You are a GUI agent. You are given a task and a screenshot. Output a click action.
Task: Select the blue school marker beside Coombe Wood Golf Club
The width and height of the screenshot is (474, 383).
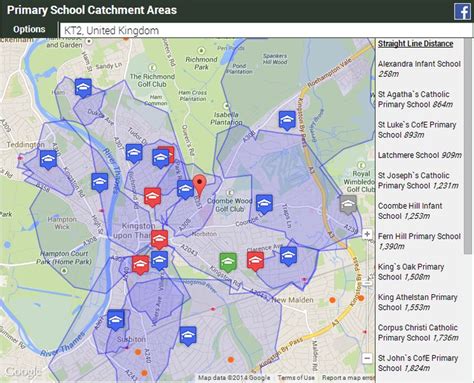pyautogui.click(x=264, y=204)
